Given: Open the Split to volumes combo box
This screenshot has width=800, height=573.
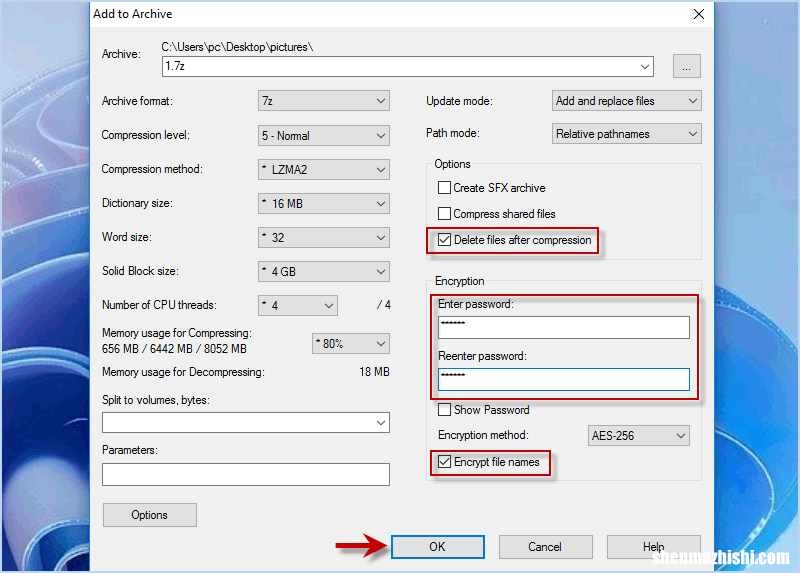Looking at the screenshot, I should point(245,422).
